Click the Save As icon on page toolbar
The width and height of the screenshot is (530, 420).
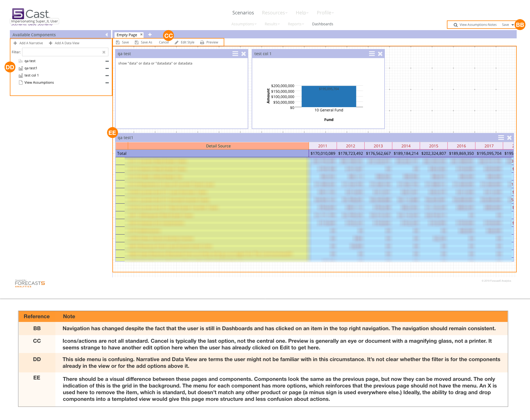pos(136,42)
